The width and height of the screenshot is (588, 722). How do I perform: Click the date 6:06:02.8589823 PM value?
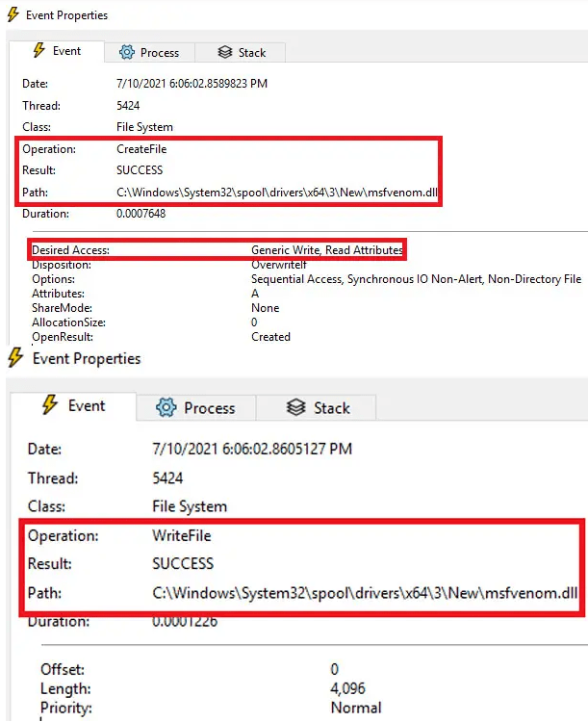tap(192, 84)
